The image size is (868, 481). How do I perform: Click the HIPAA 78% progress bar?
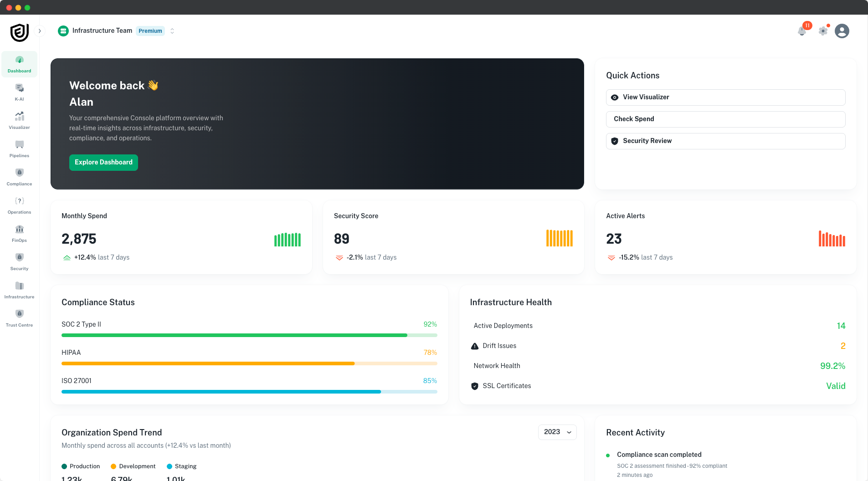[249, 363]
